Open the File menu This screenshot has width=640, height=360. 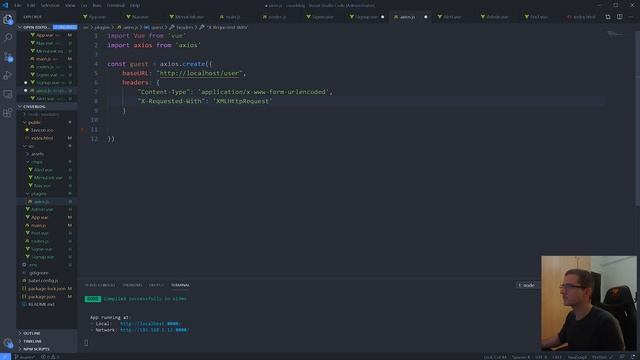(x=18, y=5)
